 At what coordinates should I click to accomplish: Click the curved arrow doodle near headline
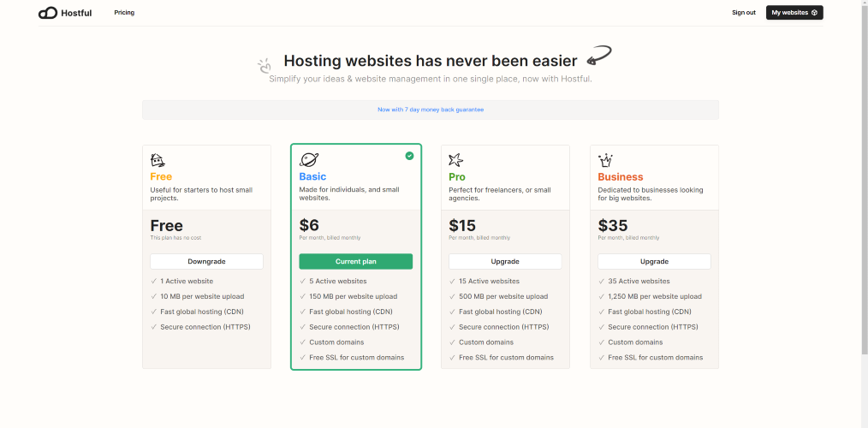599,56
